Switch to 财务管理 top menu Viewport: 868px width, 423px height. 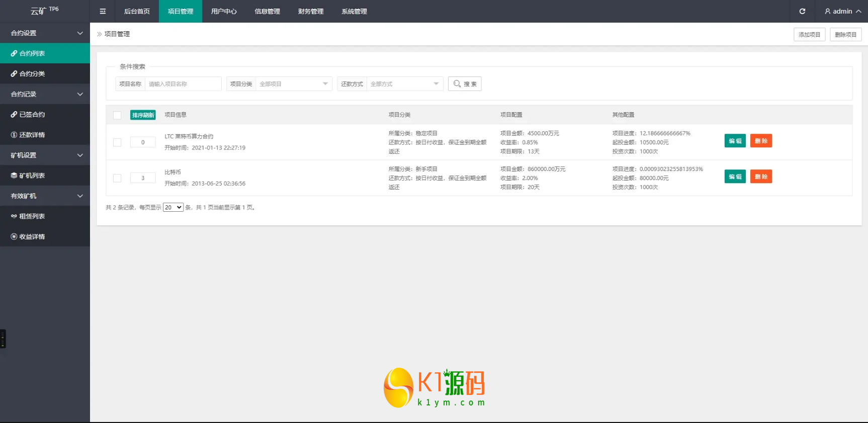(x=311, y=11)
